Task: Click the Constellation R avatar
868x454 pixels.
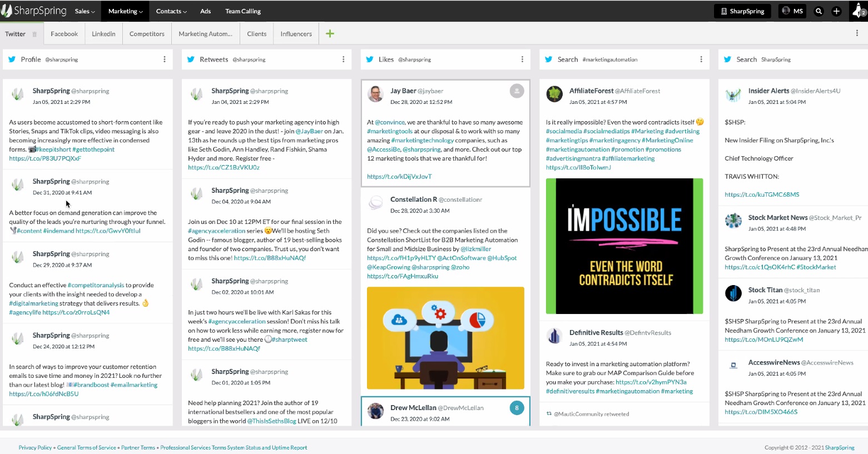Action: coord(376,203)
